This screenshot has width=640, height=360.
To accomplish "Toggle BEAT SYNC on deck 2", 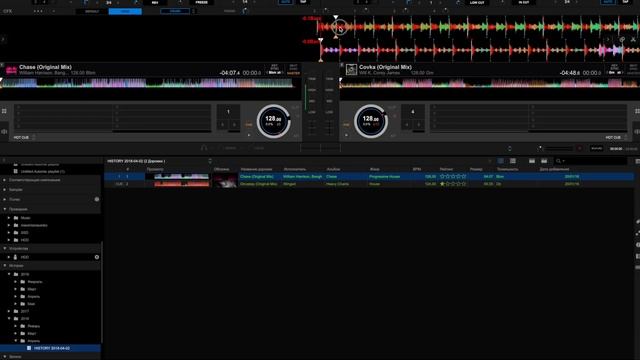I will coord(633,67).
